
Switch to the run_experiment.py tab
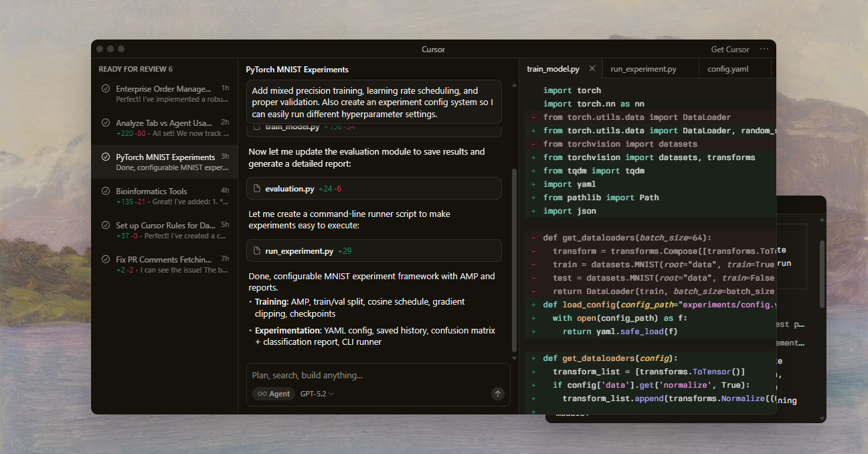point(643,69)
